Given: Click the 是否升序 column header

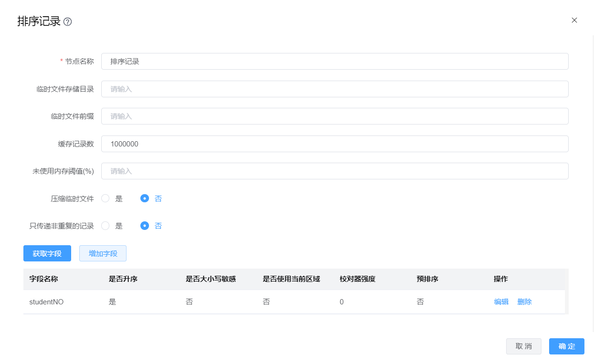Looking at the screenshot, I should click(123, 279).
